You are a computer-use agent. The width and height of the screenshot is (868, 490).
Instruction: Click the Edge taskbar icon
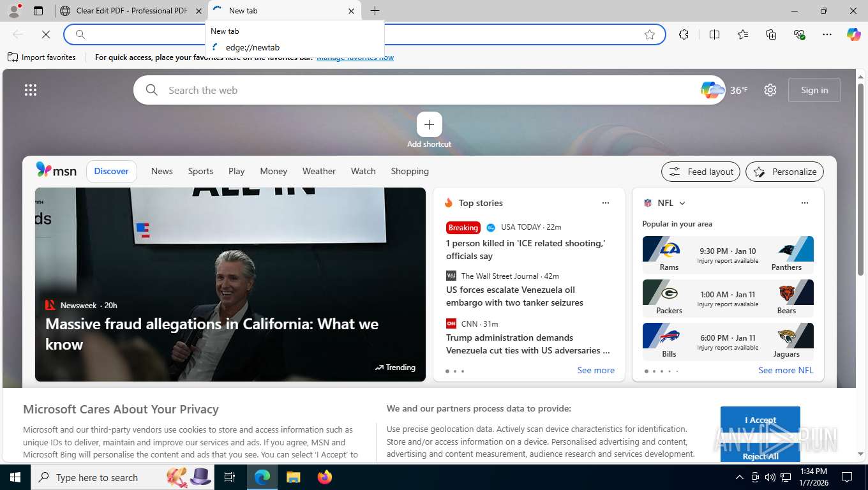click(x=262, y=477)
